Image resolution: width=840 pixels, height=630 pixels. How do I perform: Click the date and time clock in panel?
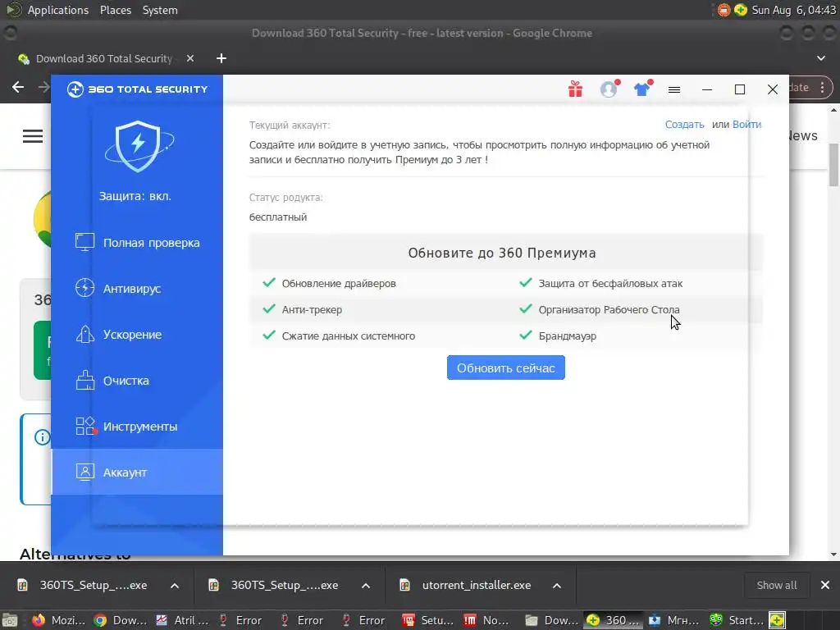(x=793, y=10)
